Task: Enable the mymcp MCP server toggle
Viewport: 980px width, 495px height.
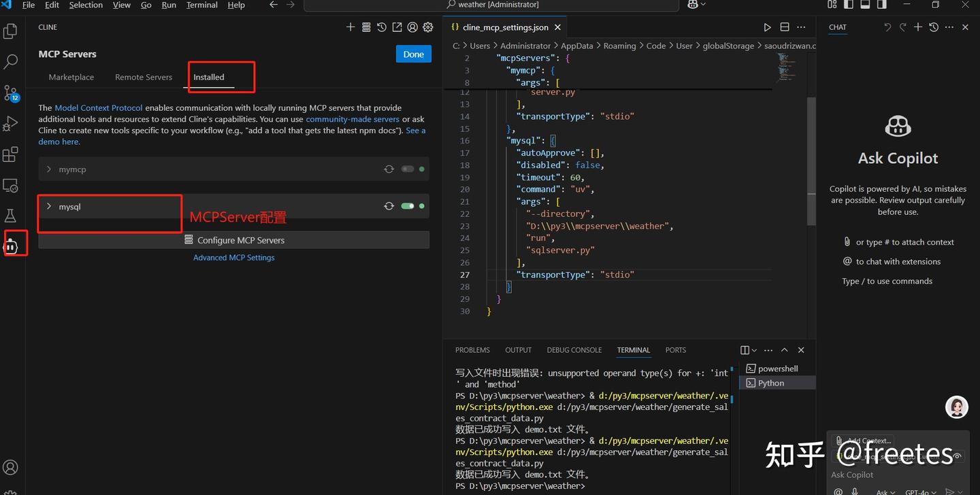Action: tap(408, 169)
